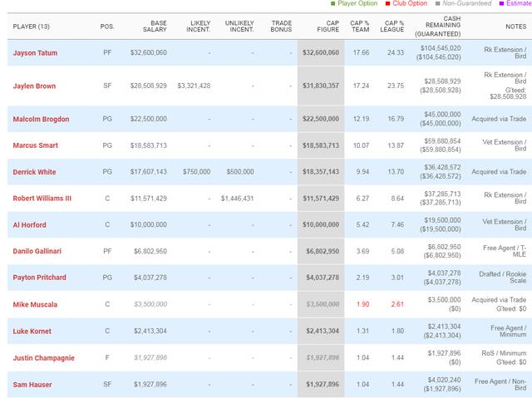
Task: Sort by Cap % League column header
Action: coord(392,27)
